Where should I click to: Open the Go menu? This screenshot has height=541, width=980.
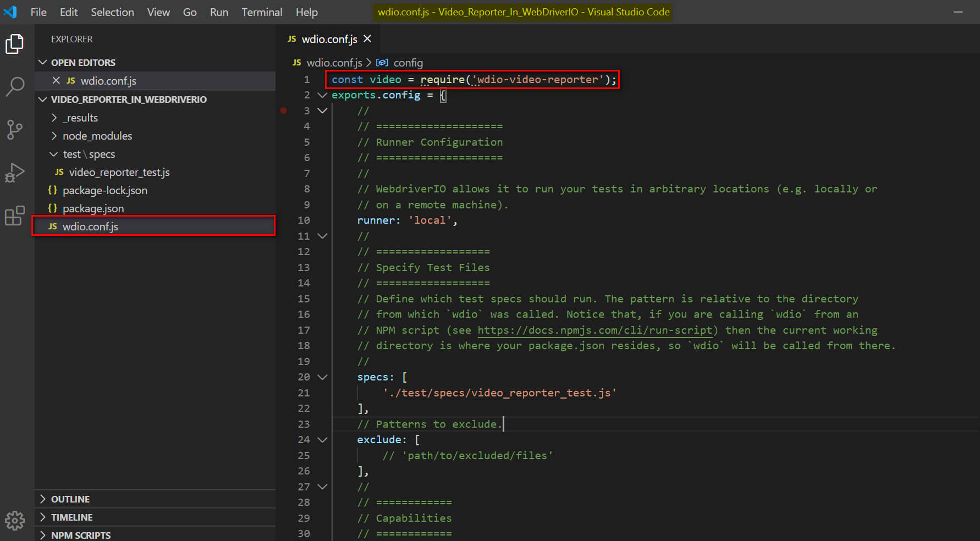(190, 12)
